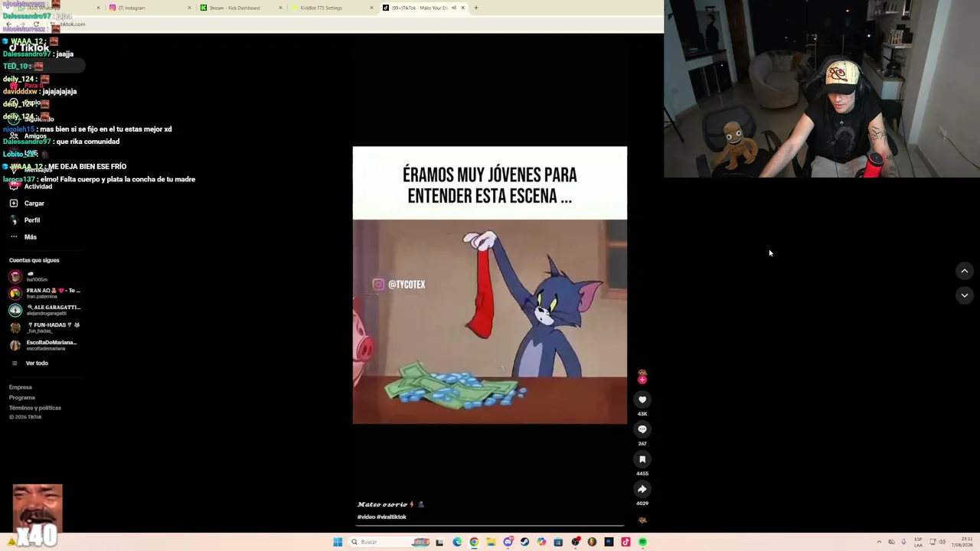This screenshot has height=551, width=980.
Task: Pause the Tom and Jerry video
Action: [490, 285]
